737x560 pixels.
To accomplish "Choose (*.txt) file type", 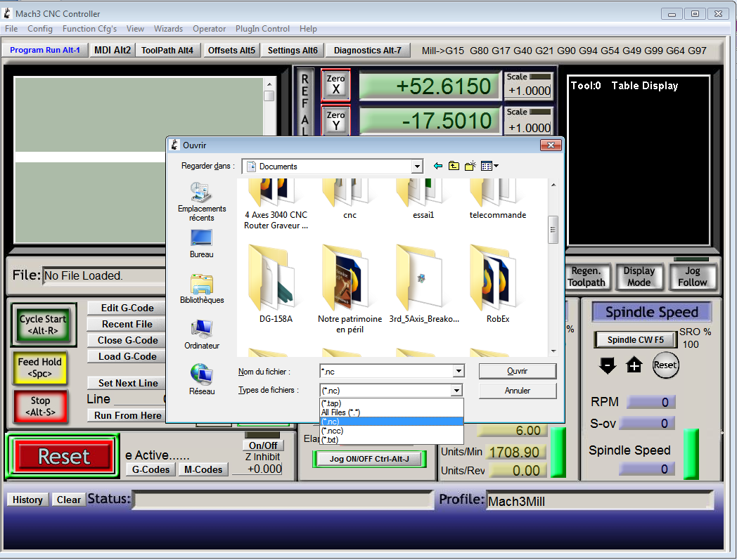I will (x=391, y=440).
